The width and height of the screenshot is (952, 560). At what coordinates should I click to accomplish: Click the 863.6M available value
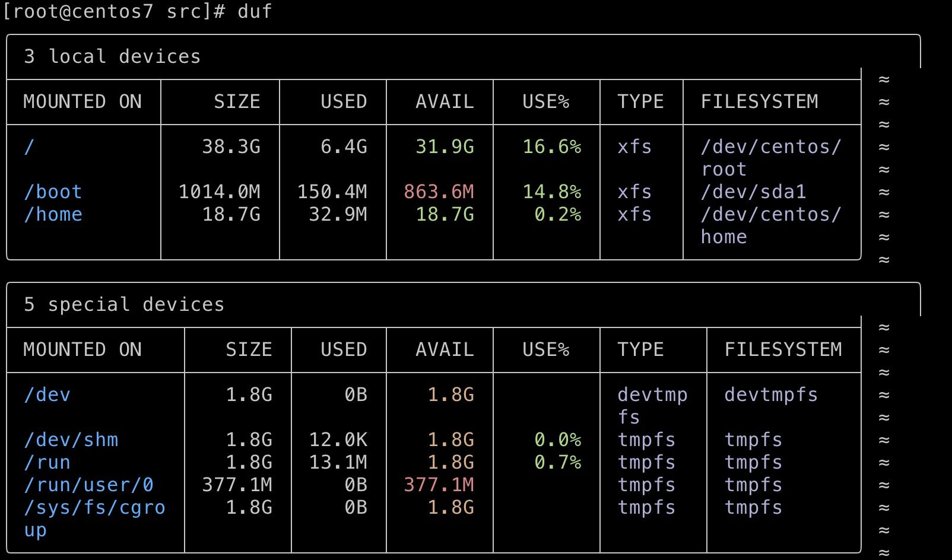439,192
